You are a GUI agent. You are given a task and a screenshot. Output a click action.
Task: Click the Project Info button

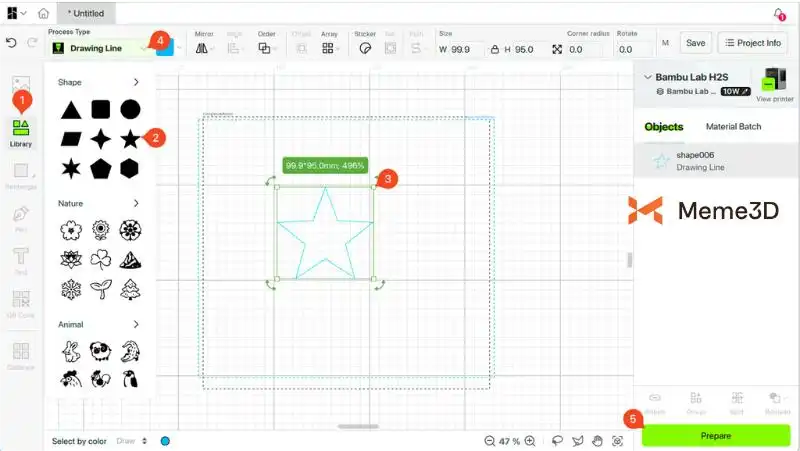click(752, 43)
